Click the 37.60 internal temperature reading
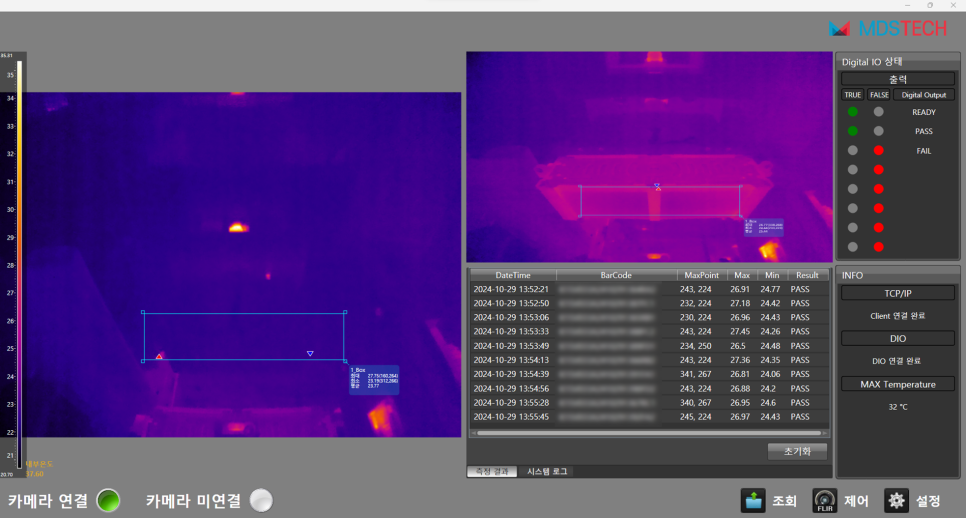 34,474
